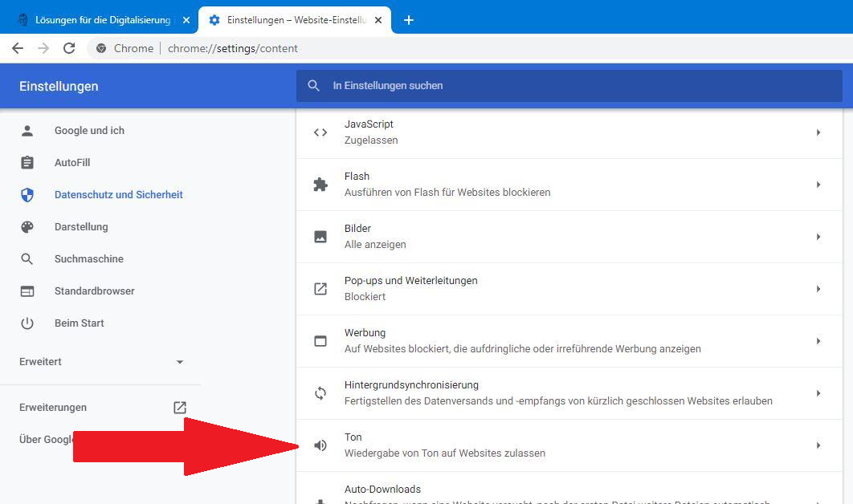Click the Ton speaker icon
Image resolution: width=853 pixels, height=504 pixels.
pyautogui.click(x=320, y=445)
